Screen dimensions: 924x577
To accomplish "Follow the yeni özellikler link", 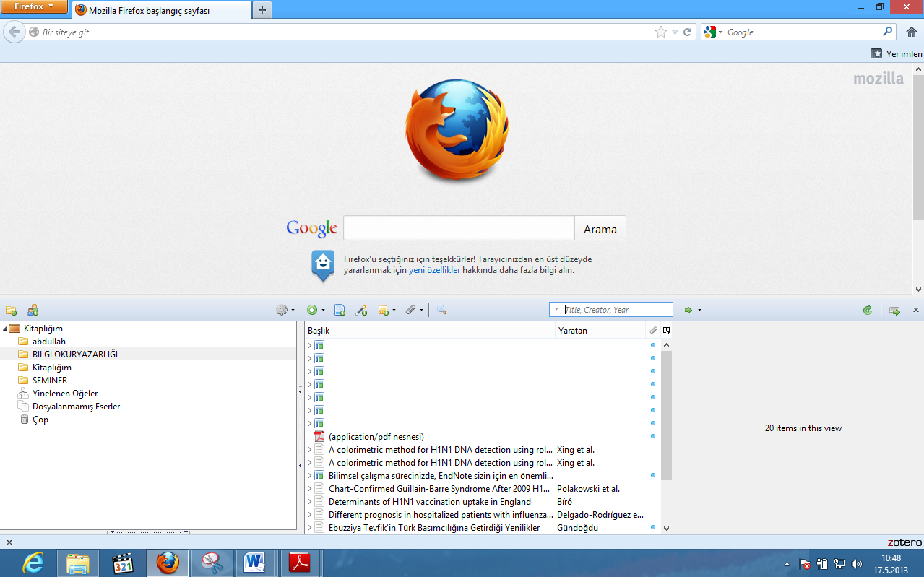I will click(434, 271).
